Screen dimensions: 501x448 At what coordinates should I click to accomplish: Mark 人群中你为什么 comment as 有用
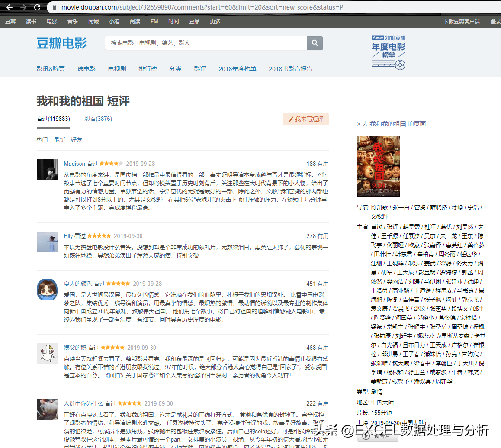pos(323,403)
